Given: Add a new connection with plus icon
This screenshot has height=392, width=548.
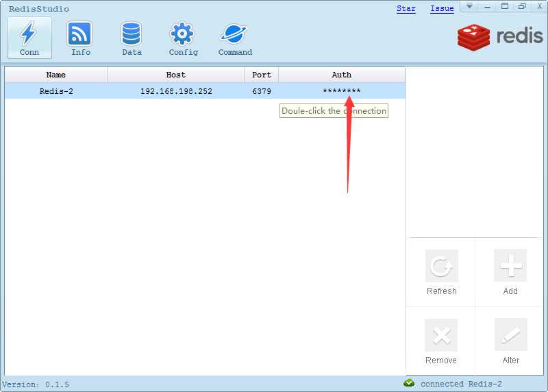Looking at the screenshot, I should [510, 272].
